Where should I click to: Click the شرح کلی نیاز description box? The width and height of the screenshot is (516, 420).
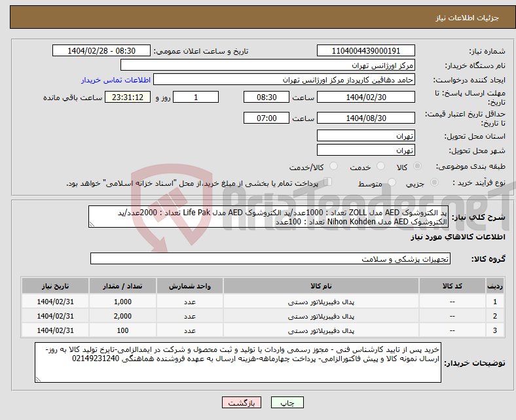(x=268, y=217)
